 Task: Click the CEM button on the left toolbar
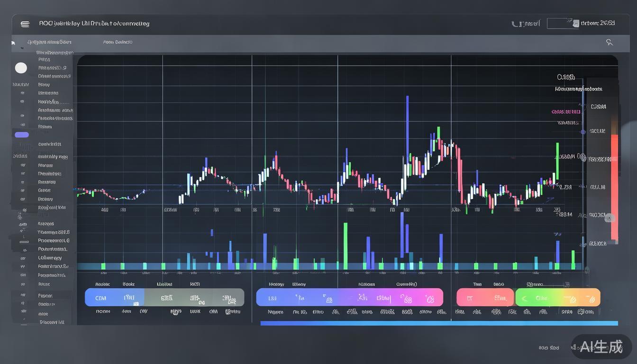[x=101, y=298]
